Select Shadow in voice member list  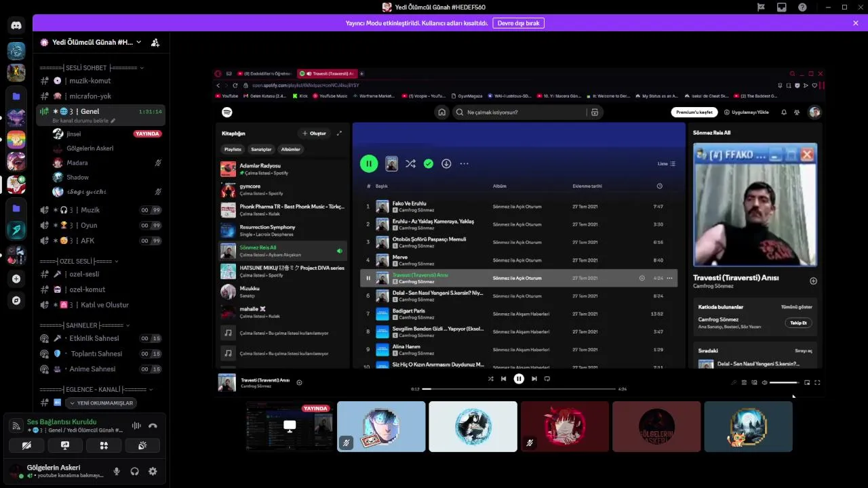[x=106, y=177]
